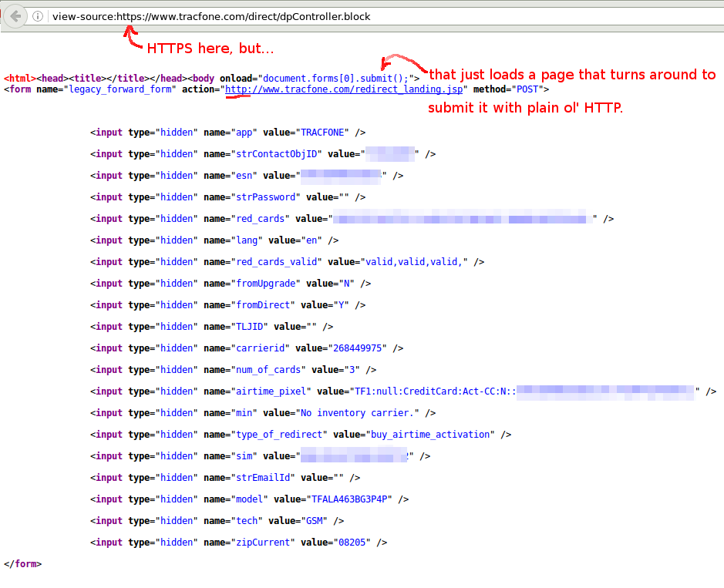Image resolution: width=724 pixels, height=588 pixels.
Task: Select the strPassword name attribute
Action: [265, 197]
